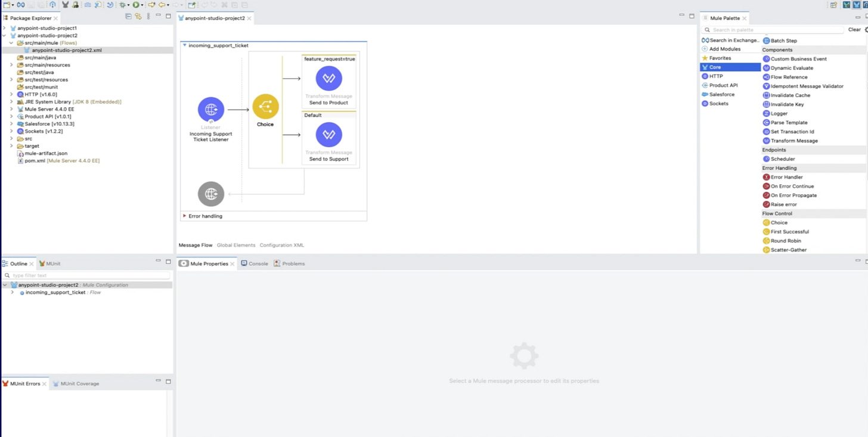The height and width of the screenshot is (437, 868).
Task: Click the Incoming Support Ticket Listener node
Action: [x=211, y=109]
